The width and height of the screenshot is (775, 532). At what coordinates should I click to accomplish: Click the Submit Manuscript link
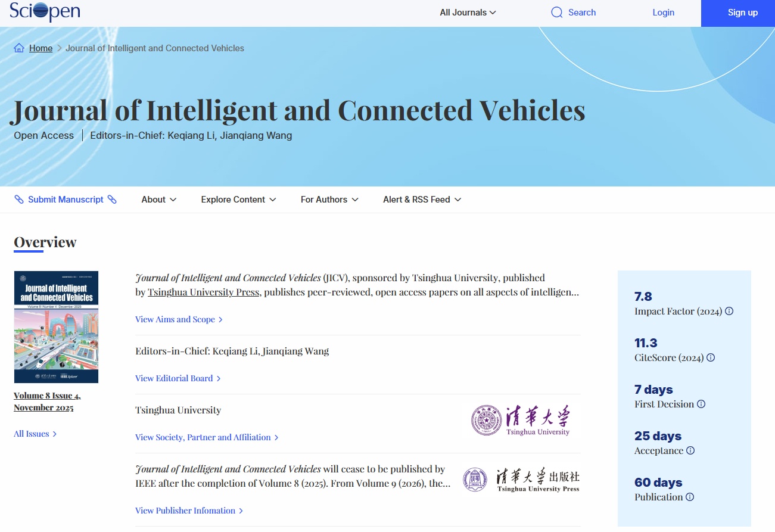pyautogui.click(x=66, y=200)
